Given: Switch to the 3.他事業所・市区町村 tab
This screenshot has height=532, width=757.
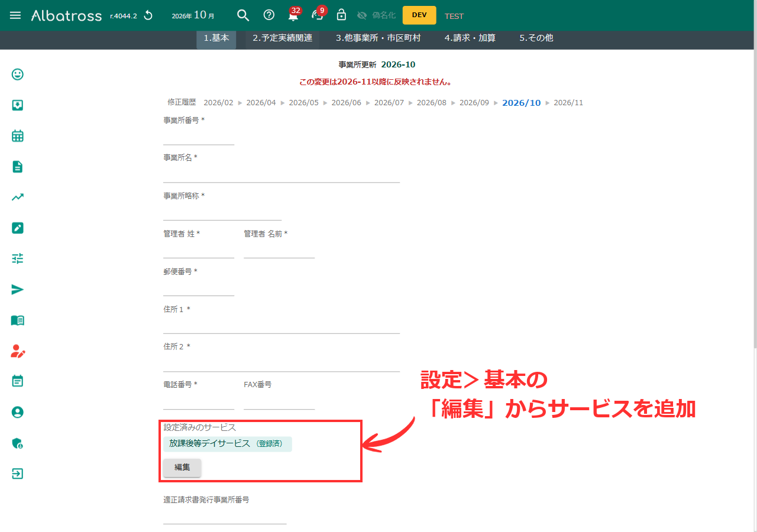Looking at the screenshot, I should 378,38.
